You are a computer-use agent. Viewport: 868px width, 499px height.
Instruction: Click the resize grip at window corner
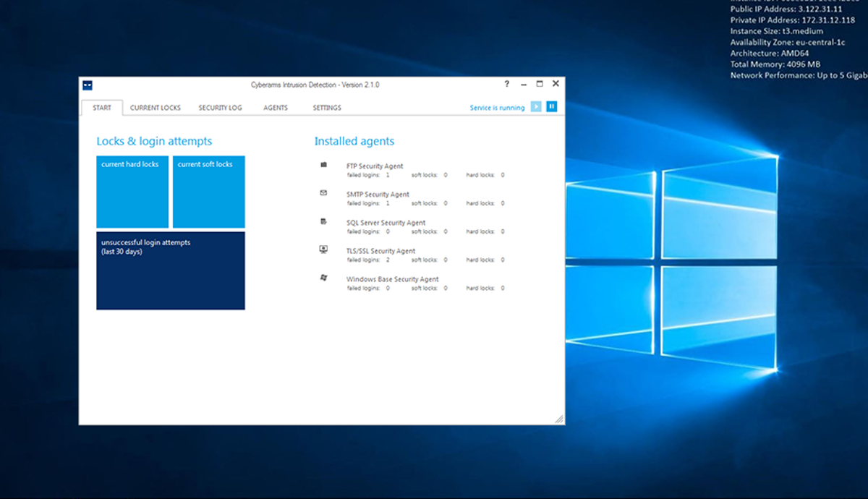pos(558,419)
